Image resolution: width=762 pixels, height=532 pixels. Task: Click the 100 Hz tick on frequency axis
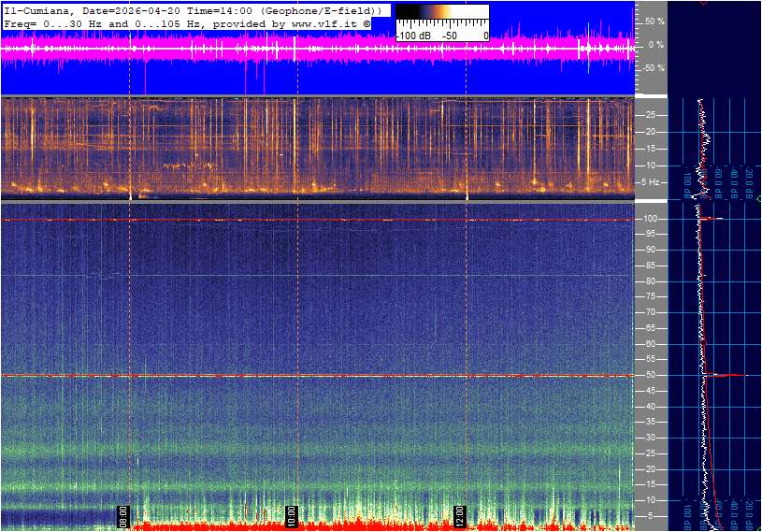tap(650, 219)
